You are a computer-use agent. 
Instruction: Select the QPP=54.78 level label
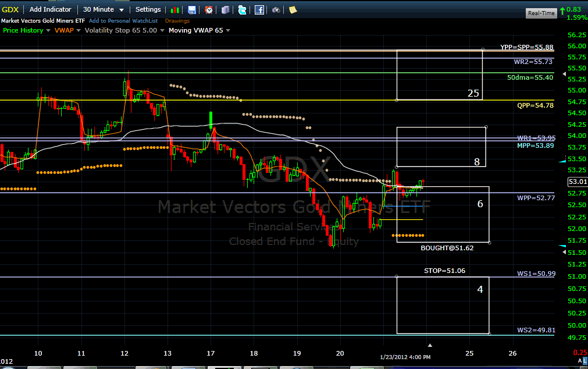pos(535,105)
